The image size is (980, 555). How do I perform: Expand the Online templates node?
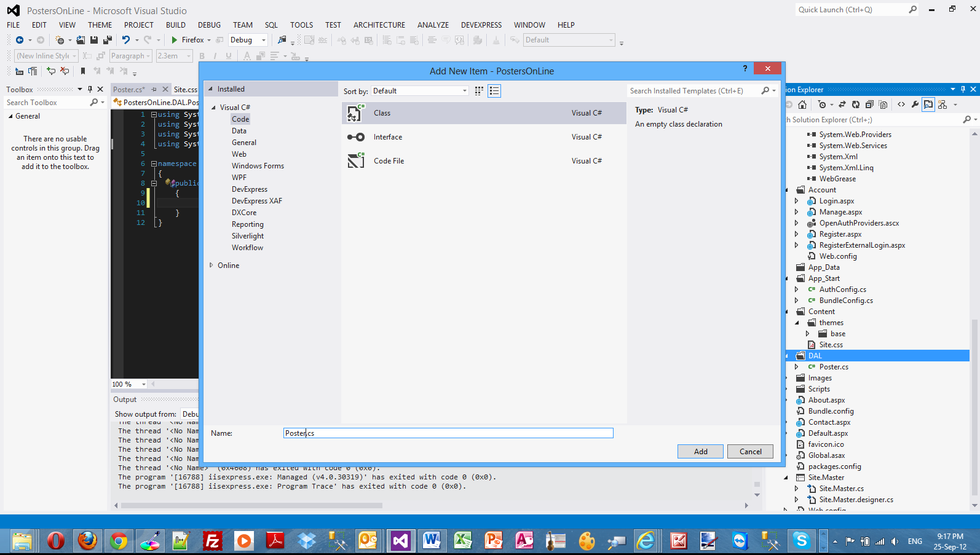pyautogui.click(x=211, y=266)
